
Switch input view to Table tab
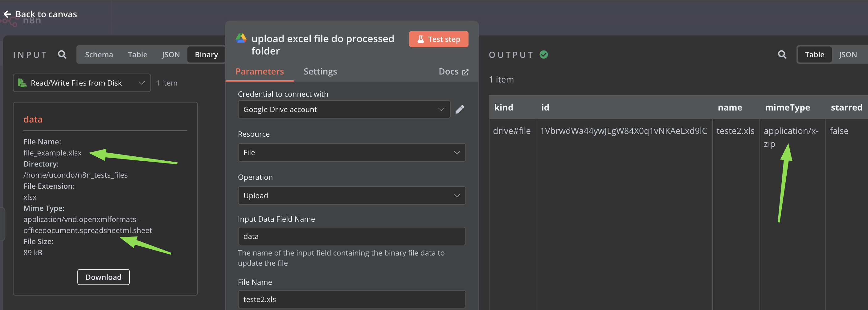(x=137, y=54)
